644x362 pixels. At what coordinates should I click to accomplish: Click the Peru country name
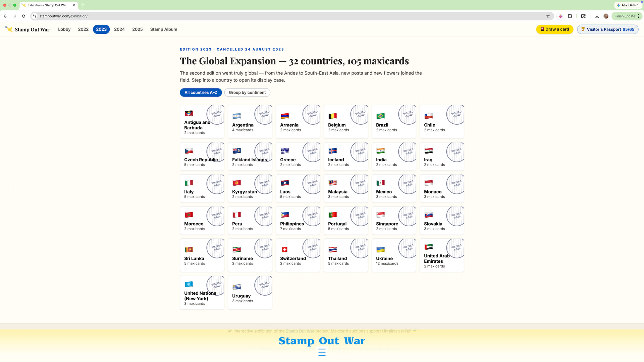[x=237, y=224]
